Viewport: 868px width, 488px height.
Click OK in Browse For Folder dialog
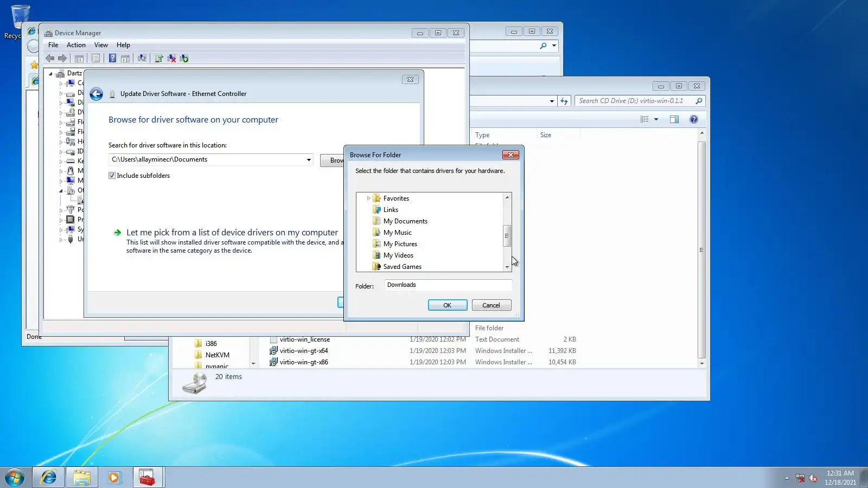(448, 305)
